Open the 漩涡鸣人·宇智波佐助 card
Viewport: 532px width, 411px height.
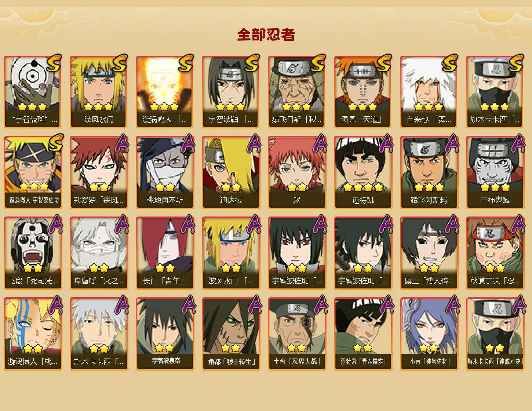33,172
